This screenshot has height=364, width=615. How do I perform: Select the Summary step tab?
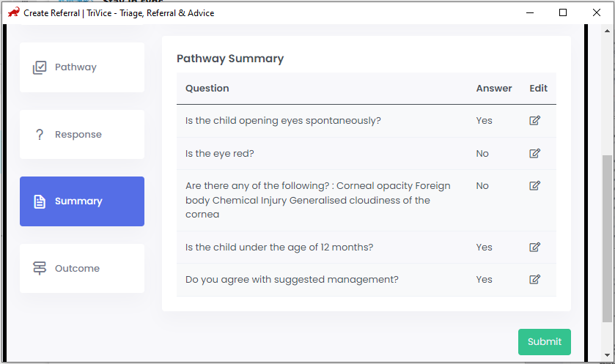(82, 201)
